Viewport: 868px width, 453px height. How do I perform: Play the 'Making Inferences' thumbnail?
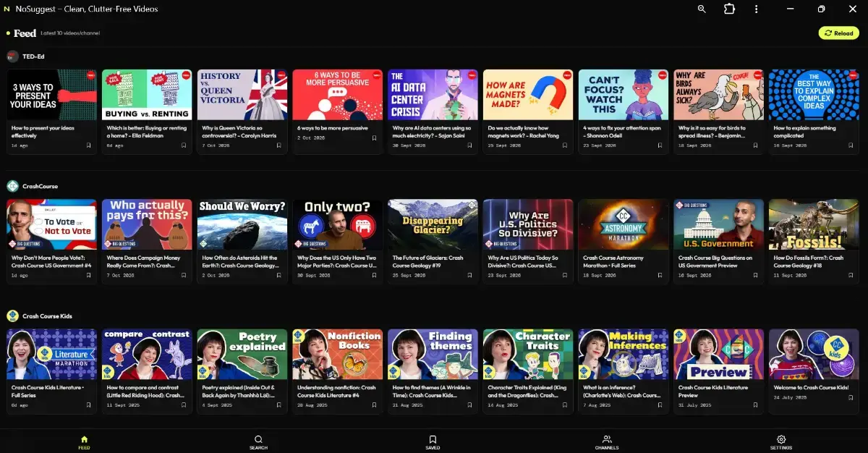coord(624,355)
